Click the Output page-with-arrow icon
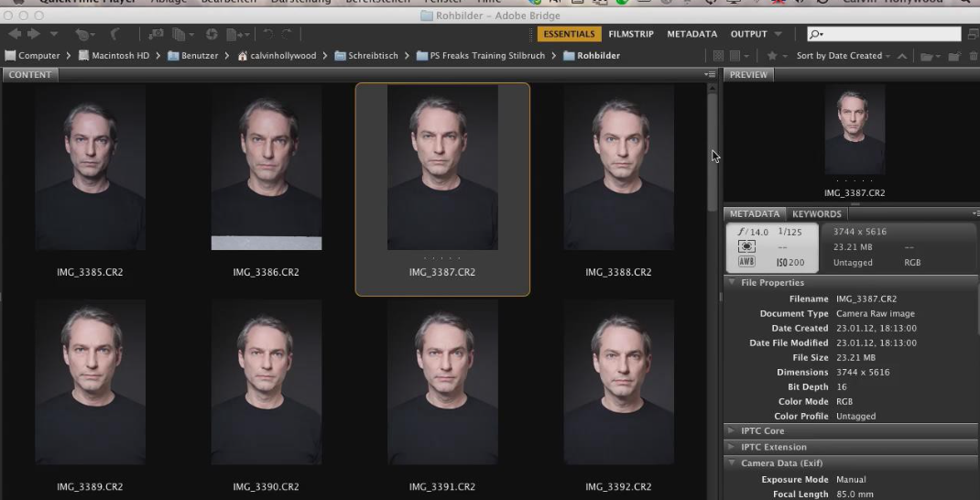Screen dimensions: 980x500 [237, 35]
